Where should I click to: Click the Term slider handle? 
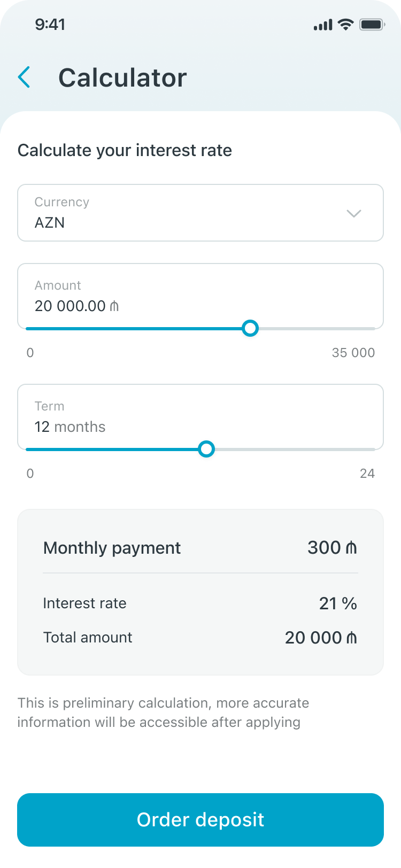[206, 449]
